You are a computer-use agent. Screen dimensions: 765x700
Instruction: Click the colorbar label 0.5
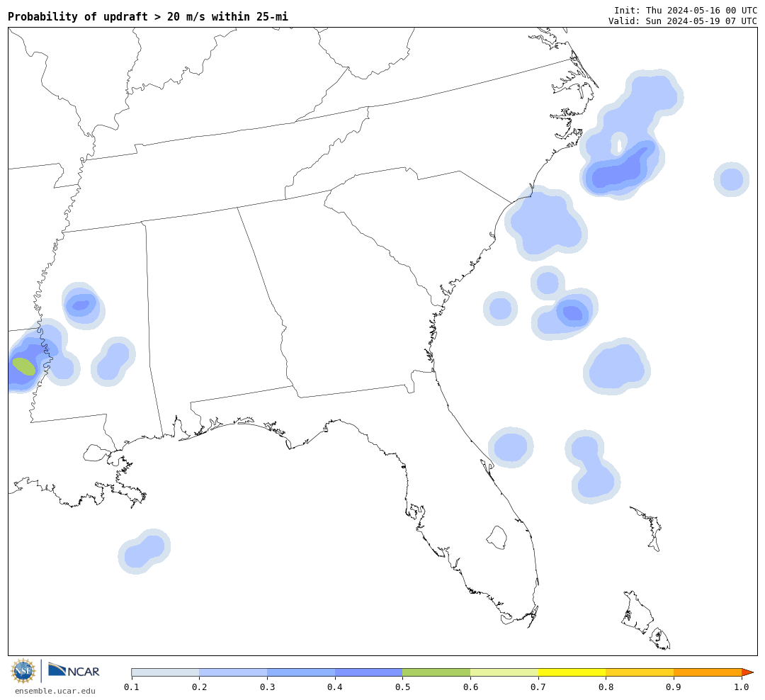(x=402, y=687)
